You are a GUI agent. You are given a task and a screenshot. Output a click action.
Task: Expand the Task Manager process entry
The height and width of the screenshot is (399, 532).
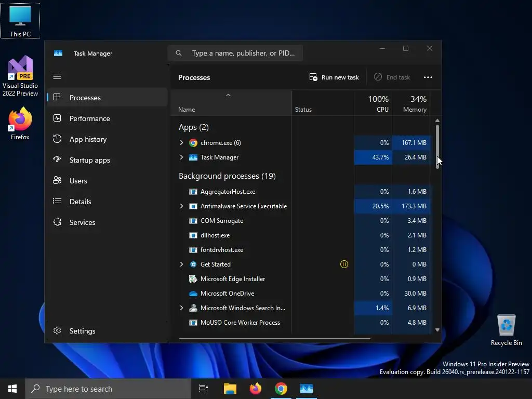click(x=181, y=157)
